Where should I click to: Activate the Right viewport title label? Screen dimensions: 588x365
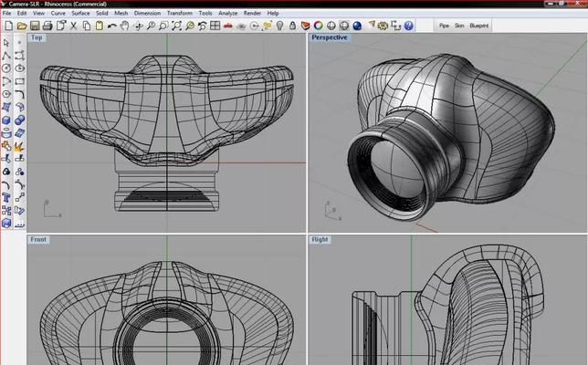tap(320, 239)
